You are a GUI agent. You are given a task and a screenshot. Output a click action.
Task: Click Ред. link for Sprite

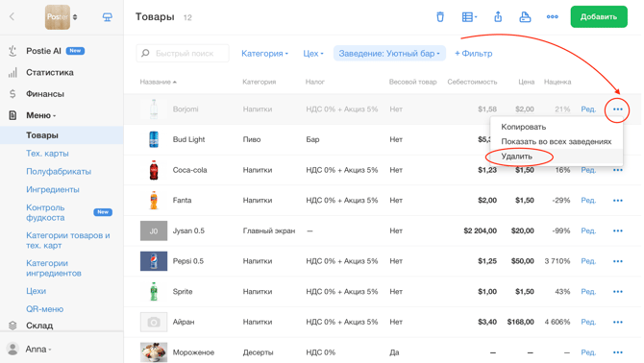click(x=588, y=291)
